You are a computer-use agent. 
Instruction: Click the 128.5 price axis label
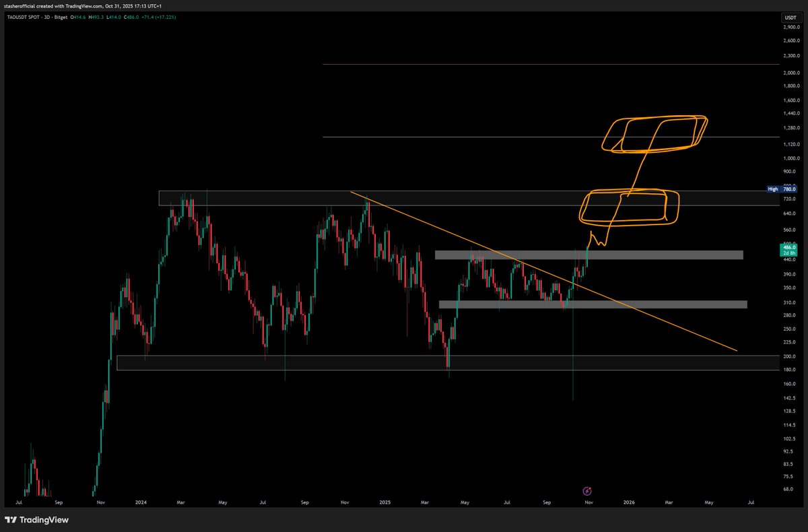coord(790,411)
